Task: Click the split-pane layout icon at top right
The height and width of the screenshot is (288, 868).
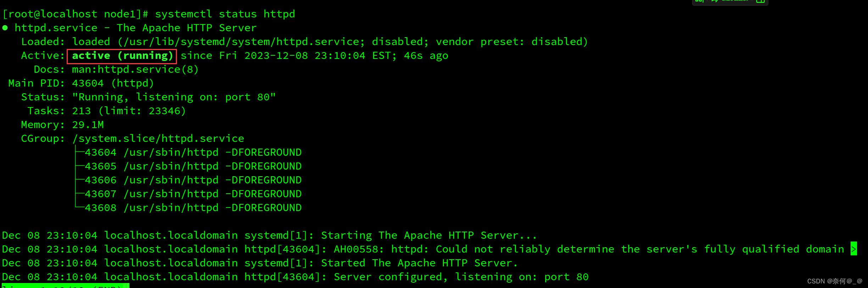Action: [760, 1]
